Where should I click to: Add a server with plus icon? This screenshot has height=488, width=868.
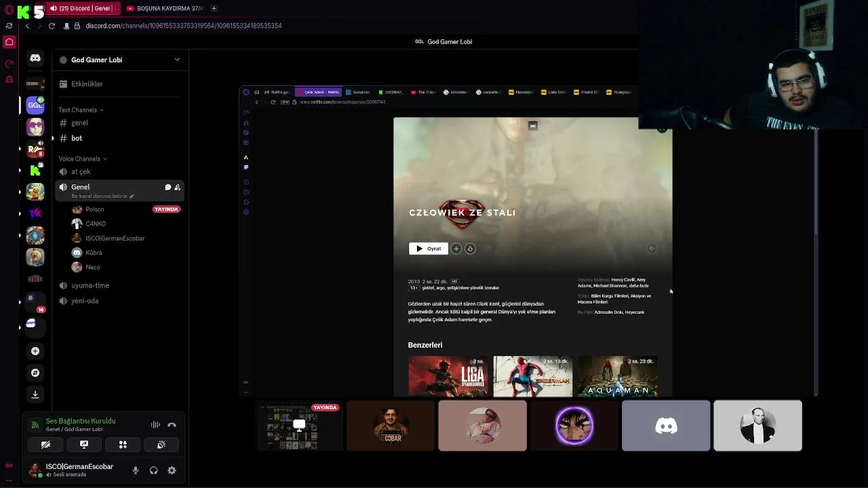pyautogui.click(x=35, y=351)
